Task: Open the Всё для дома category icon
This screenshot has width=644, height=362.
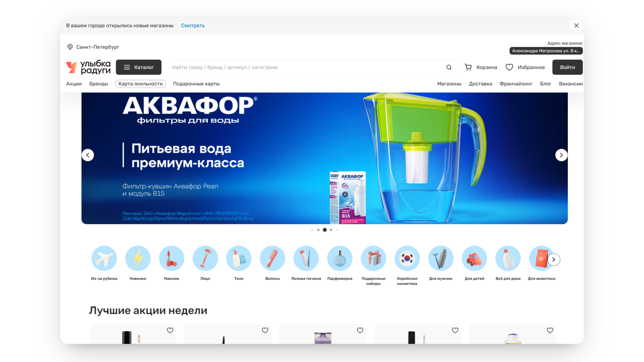Action: pyautogui.click(x=508, y=258)
